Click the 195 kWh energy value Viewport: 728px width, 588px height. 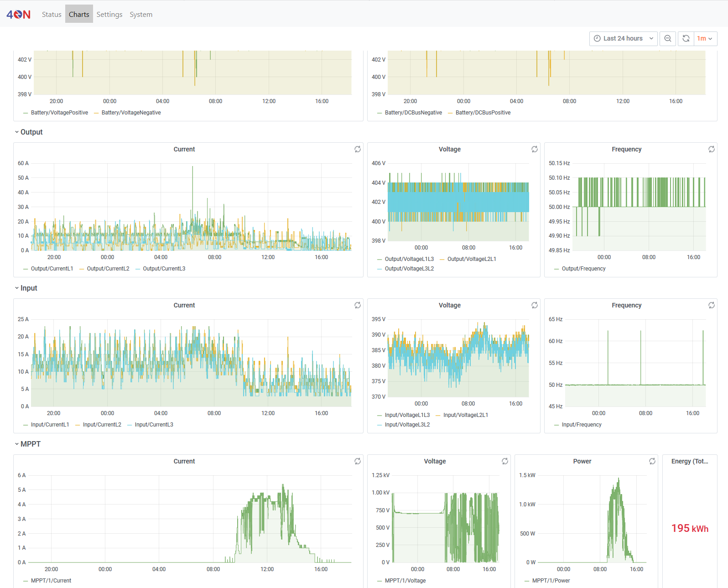tap(690, 528)
